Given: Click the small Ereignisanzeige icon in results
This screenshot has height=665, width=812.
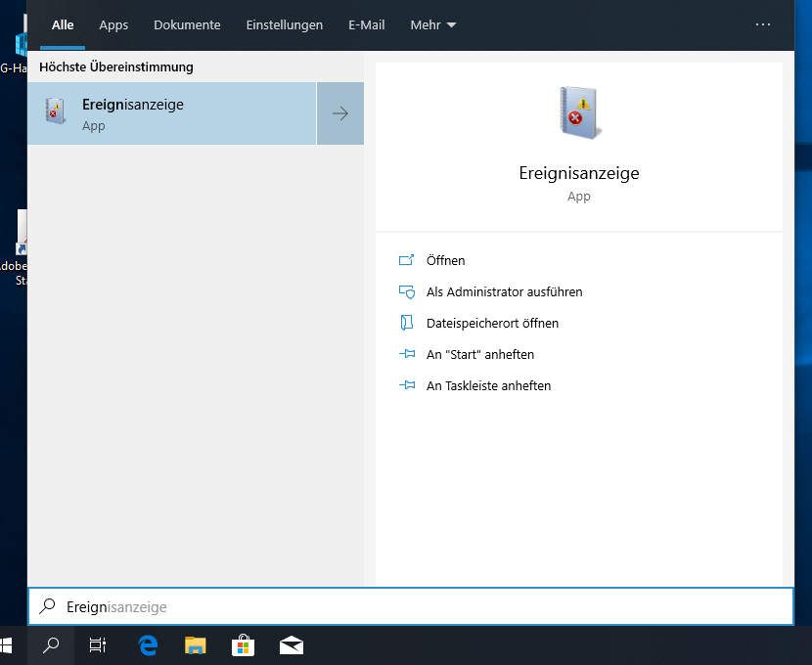Looking at the screenshot, I should (55, 111).
